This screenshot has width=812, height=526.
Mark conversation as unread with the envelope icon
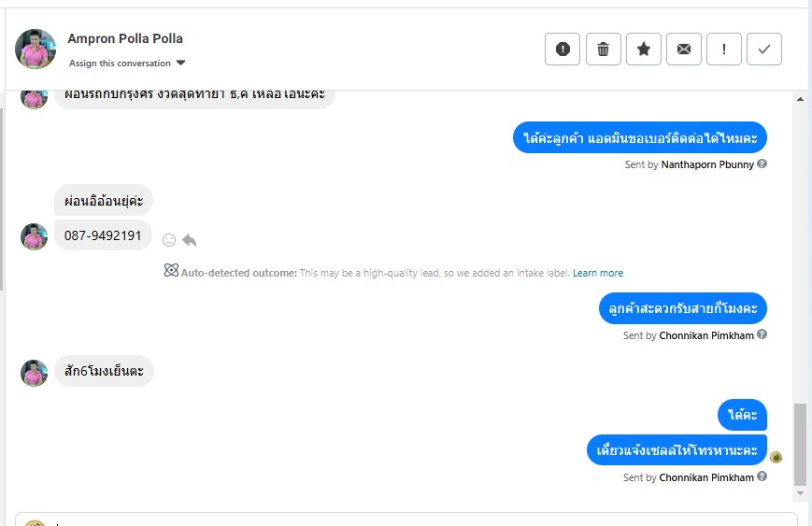[x=684, y=50]
